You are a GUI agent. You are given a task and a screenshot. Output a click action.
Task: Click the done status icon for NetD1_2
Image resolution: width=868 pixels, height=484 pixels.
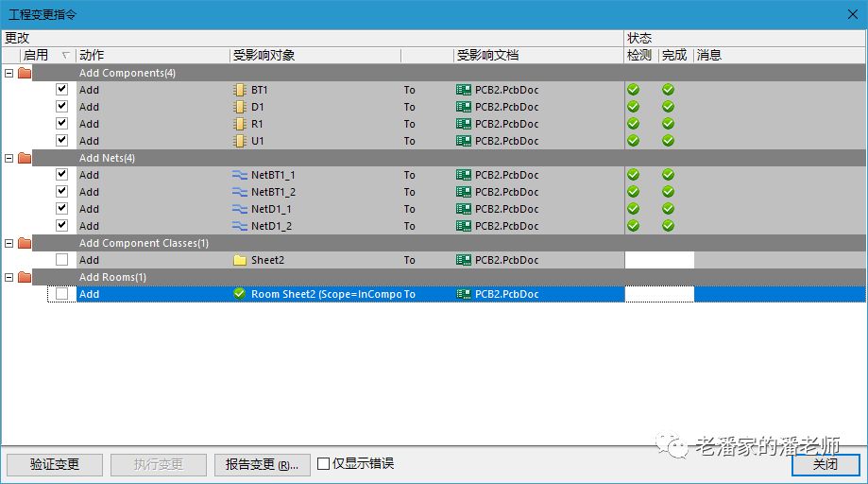[668, 226]
